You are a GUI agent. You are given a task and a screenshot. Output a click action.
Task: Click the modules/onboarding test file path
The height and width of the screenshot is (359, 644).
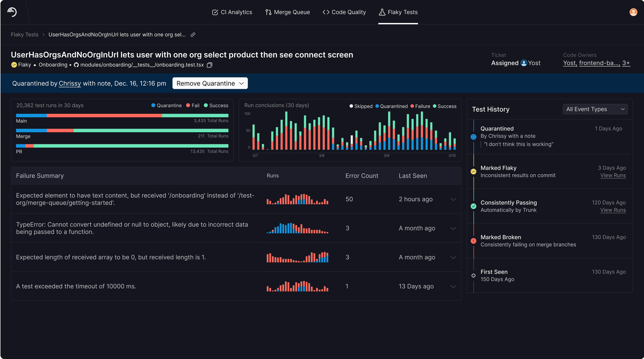(142, 65)
